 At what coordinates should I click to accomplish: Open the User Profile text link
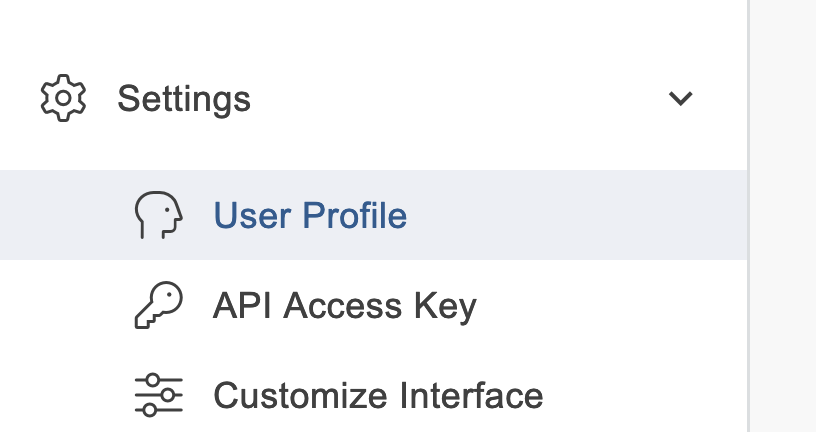[310, 216]
